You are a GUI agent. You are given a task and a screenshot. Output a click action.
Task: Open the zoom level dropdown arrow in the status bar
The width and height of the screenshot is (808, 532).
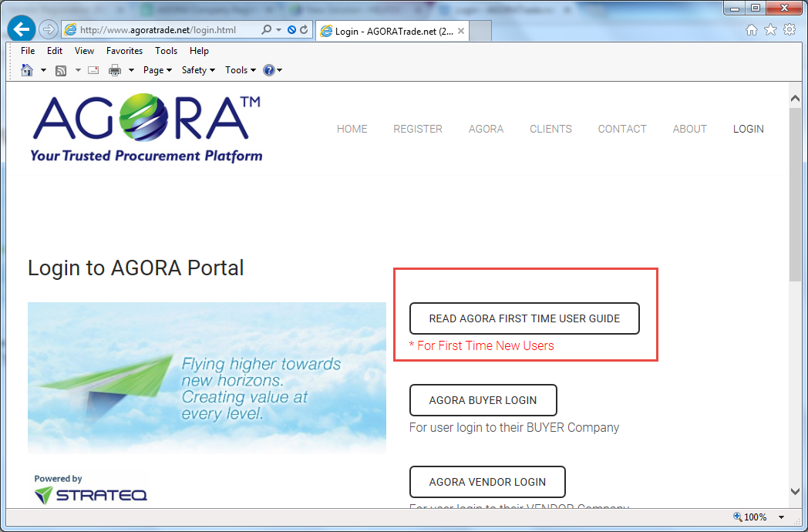pyautogui.click(x=781, y=517)
